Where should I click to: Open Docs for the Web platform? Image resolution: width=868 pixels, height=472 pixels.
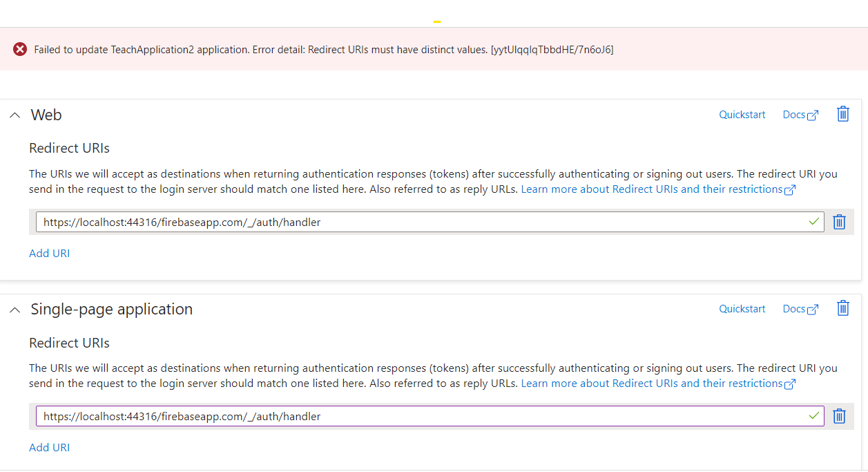point(793,114)
